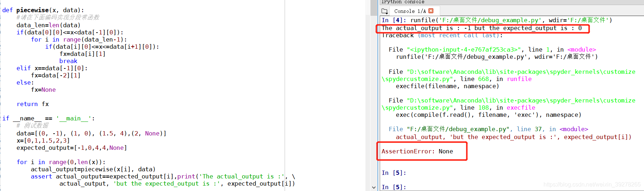The height and width of the screenshot is (191, 644).
Task: Click the 'fx=None' code line
Action: pos(43,90)
